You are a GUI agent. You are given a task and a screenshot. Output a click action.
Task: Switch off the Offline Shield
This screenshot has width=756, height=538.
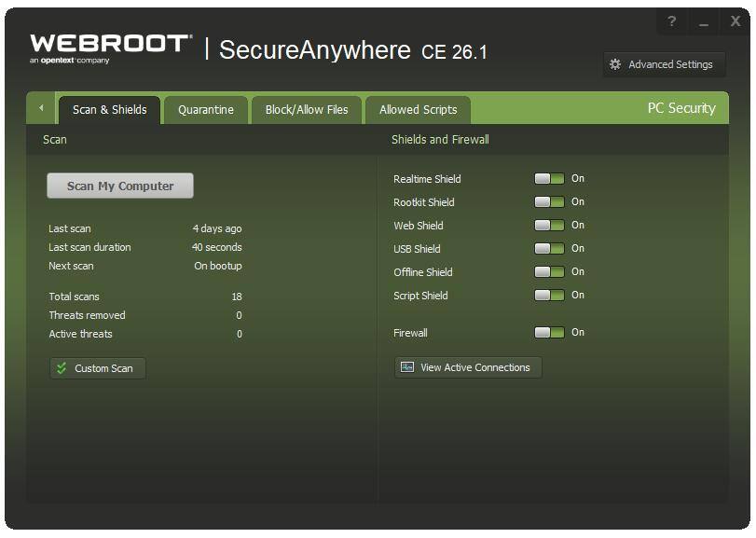pyautogui.click(x=549, y=272)
